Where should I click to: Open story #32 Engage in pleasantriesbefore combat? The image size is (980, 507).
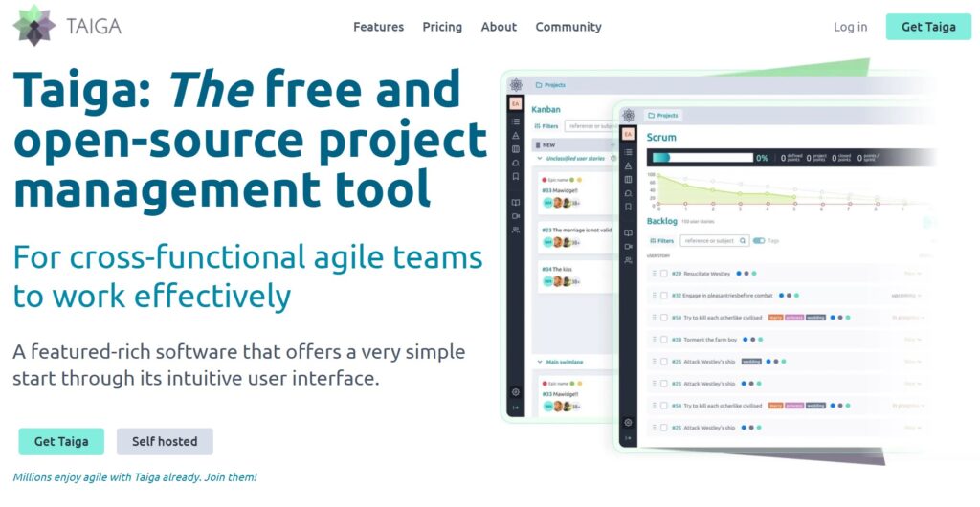[x=722, y=296]
